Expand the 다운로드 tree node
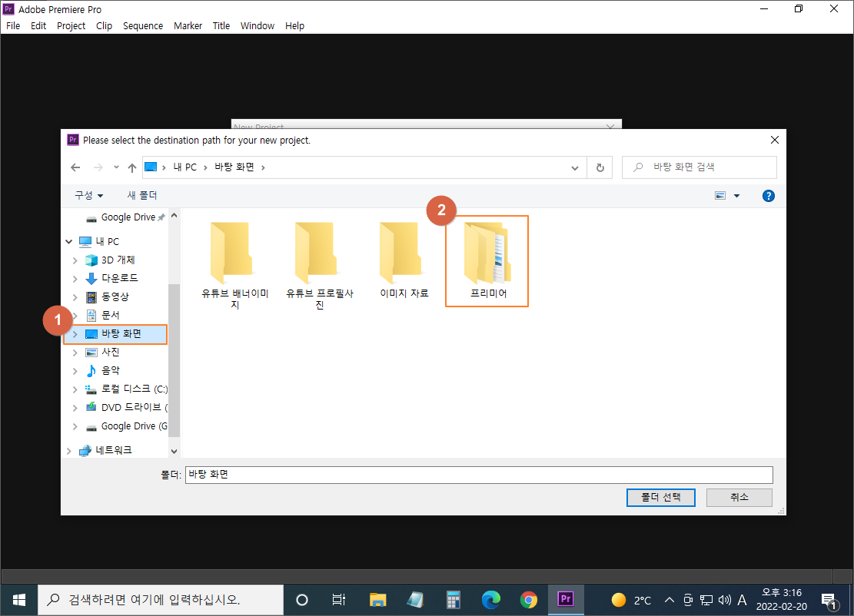Image resolution: width=854 pixels, height=616 pixels. [75, 279]
